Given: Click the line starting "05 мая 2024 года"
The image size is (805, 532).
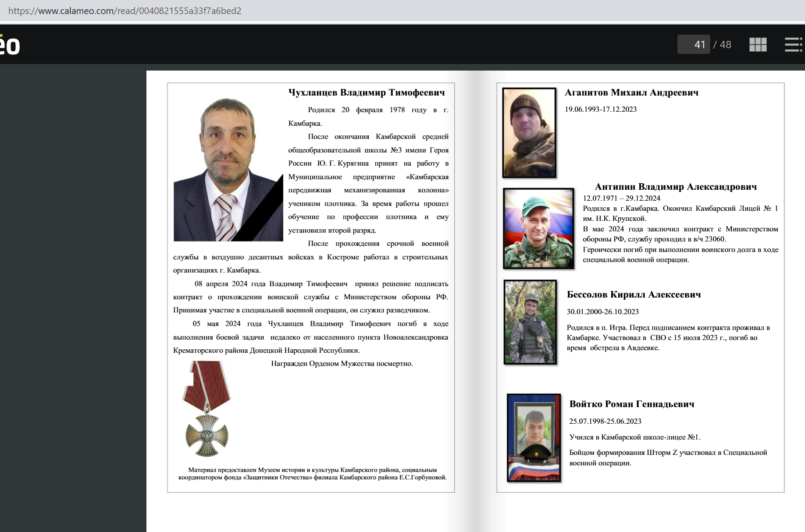Looking at the screenshot, I should coord(321,323).
